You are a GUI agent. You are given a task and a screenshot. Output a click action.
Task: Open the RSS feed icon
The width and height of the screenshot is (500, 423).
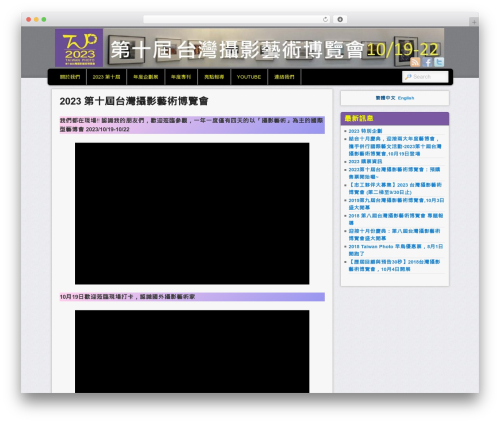coord(415,62)
